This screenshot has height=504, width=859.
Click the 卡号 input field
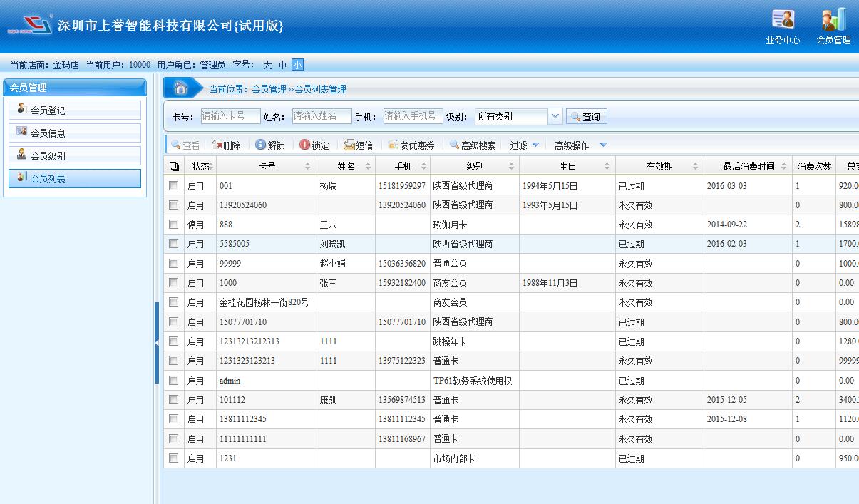point(230,116)
